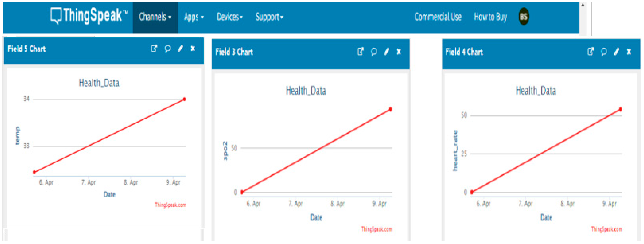Open Field 4 Chart in new window
This screenshot has width=644, height=244.
click(591, 52)
